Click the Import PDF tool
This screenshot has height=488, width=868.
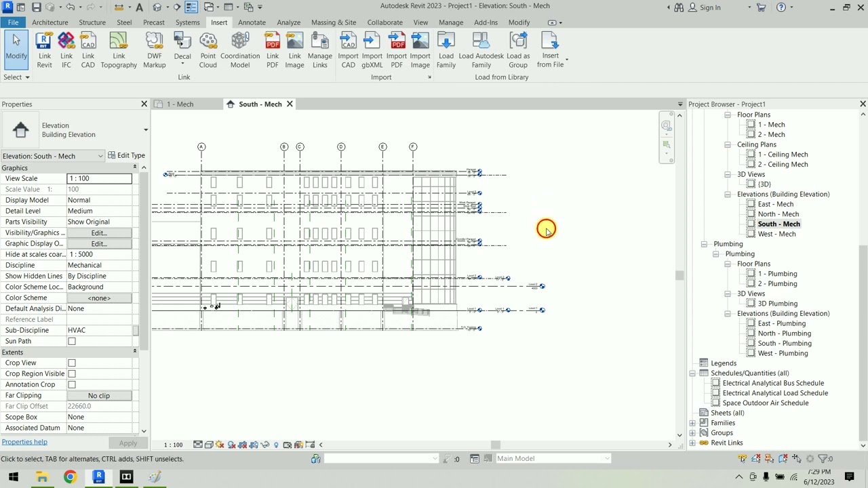397,49
